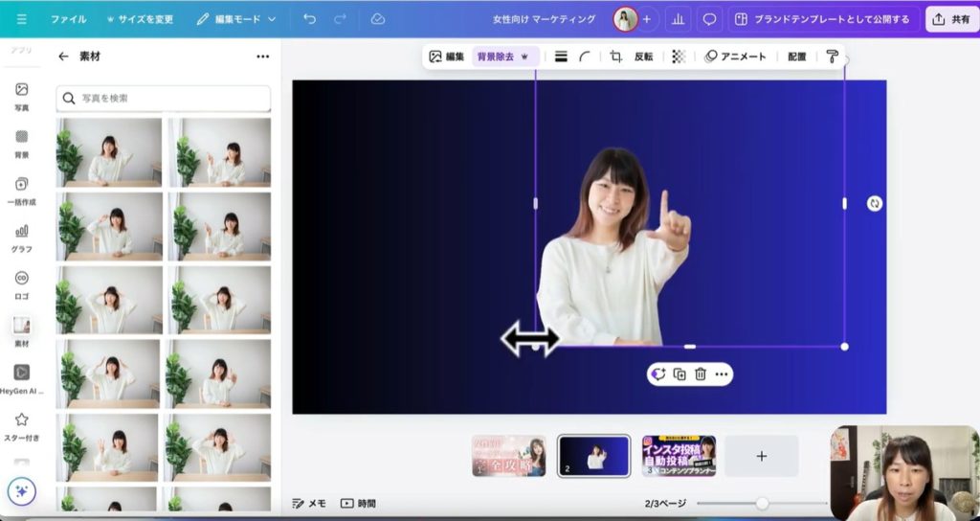The height and width of the screenshot is (521, 980).
Task: Select the グラフ tab in sidebar
Action: 21,238
